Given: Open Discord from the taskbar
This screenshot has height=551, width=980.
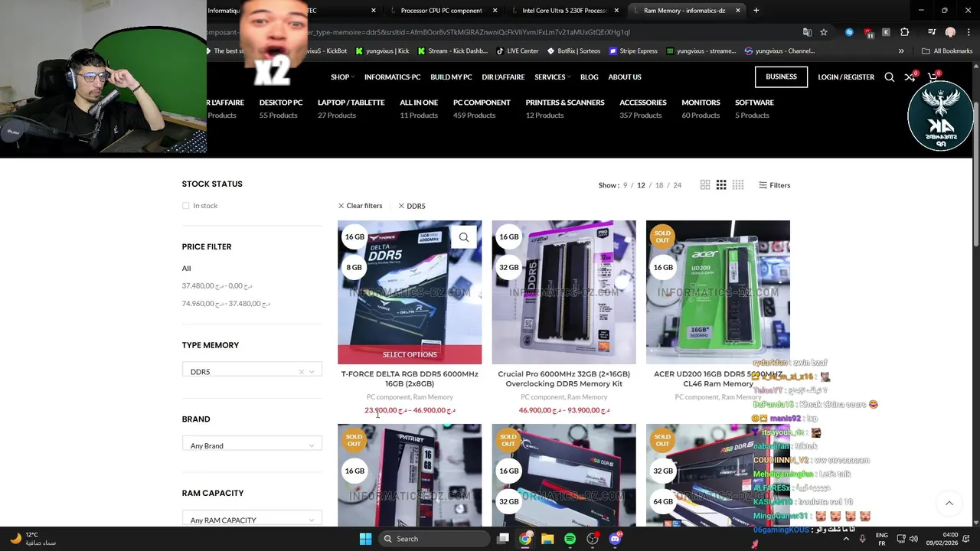Looking at the screenshot, I should pyautogui.click(x=615, y=539).
